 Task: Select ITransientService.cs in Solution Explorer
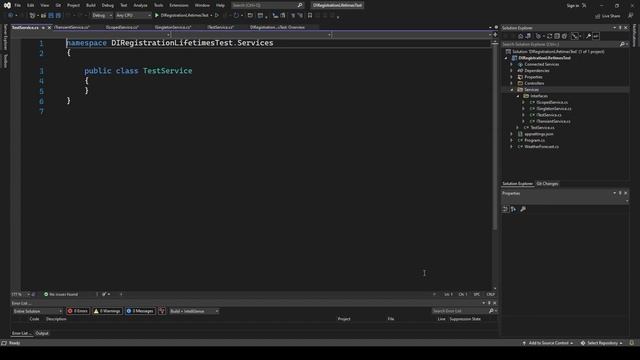(553, 121)
